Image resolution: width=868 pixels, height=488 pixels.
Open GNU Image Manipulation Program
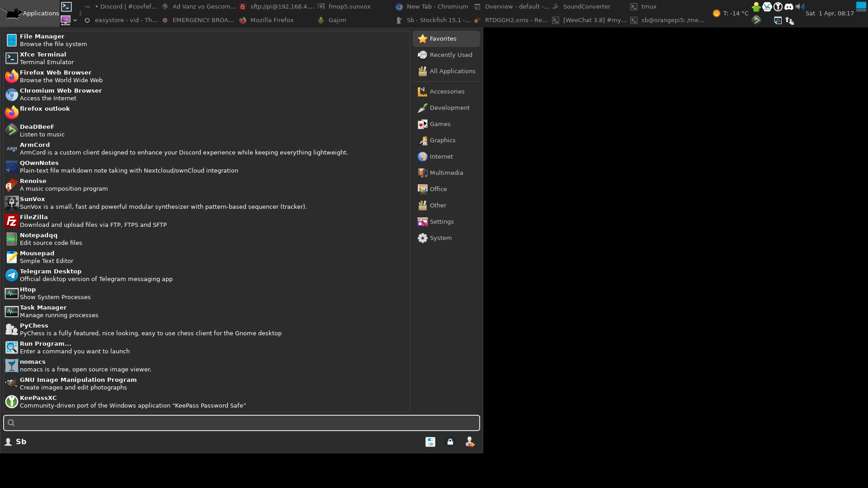coord(206,384)
